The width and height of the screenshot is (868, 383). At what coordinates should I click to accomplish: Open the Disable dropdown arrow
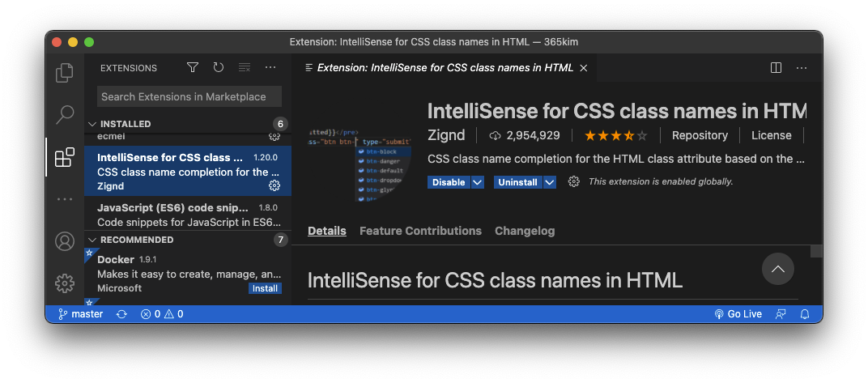point(478,182)
